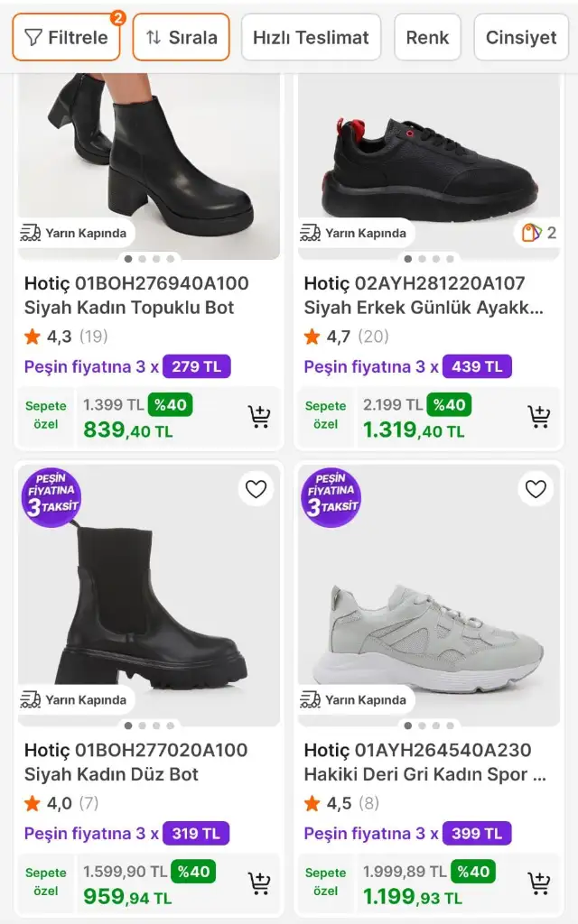Add black men's sneaker to cart

tap(539, 417)
